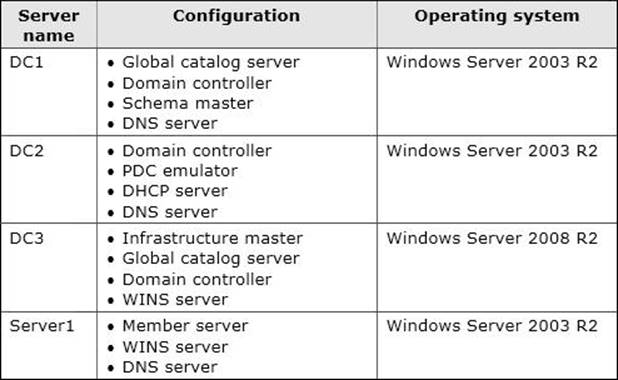The width and height of the screenshot is (618, 380).
Task: Click Infrastructure master under DC3
Action: tap(212, 238)
